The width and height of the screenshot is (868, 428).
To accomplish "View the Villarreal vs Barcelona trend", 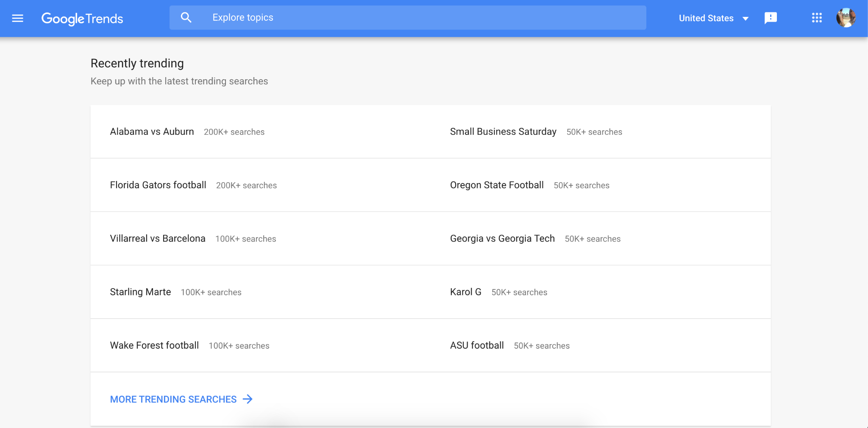I will [157, 238].
